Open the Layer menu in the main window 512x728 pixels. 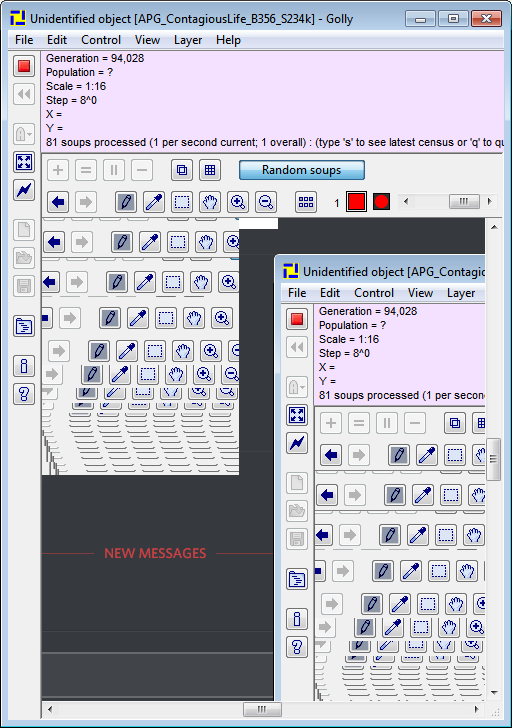(188, 40)
